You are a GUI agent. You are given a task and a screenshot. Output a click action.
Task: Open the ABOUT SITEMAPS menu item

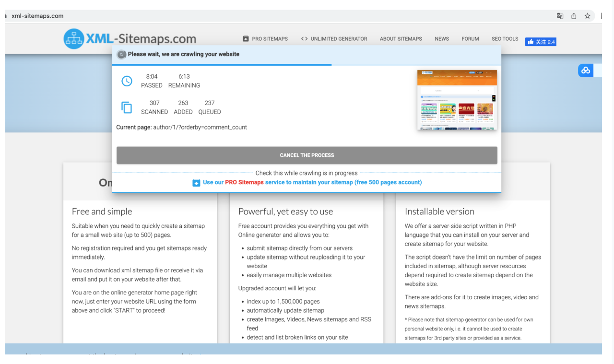point(401,39)
